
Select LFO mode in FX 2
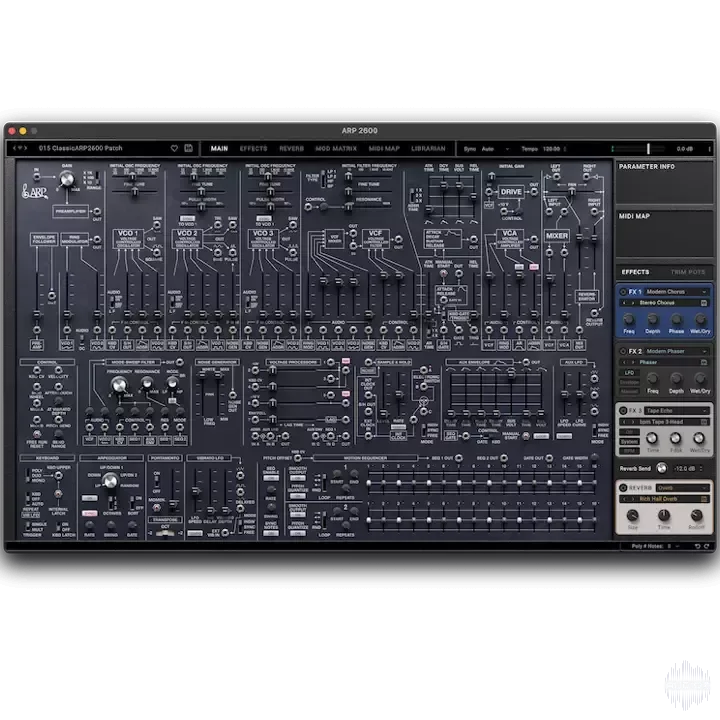(x=629, y=372)
